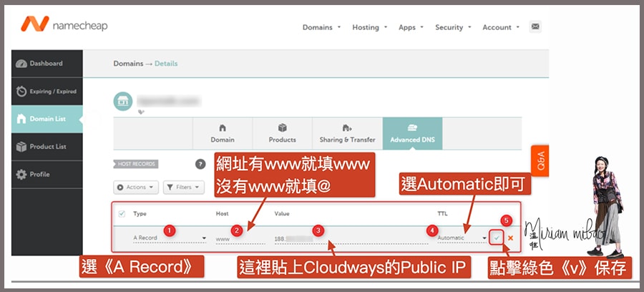This screenshot has height=292, width=644.
Task: Click the Namecheap logo
Action: (64, 24)
